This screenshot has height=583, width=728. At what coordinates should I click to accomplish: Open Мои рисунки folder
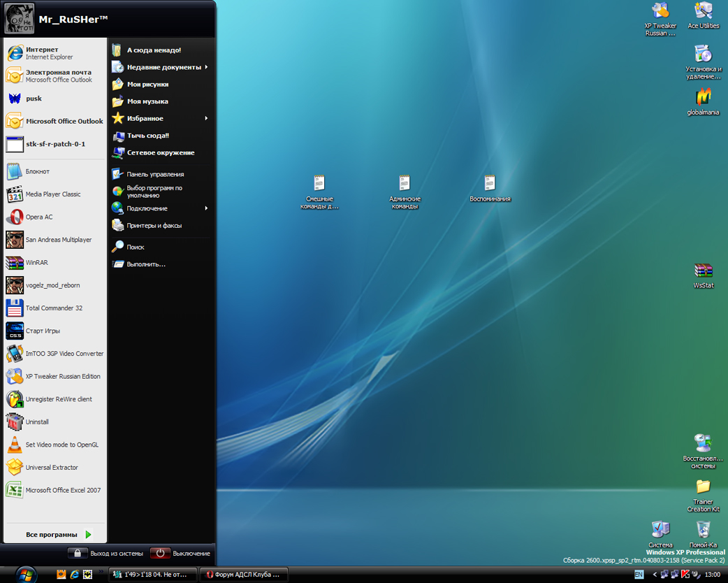[x=161, y=84]
